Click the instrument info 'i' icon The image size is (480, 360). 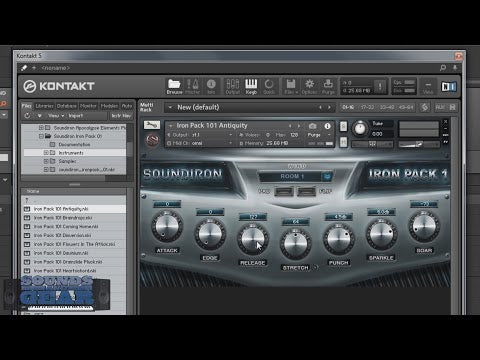click(x=327, y=126)
